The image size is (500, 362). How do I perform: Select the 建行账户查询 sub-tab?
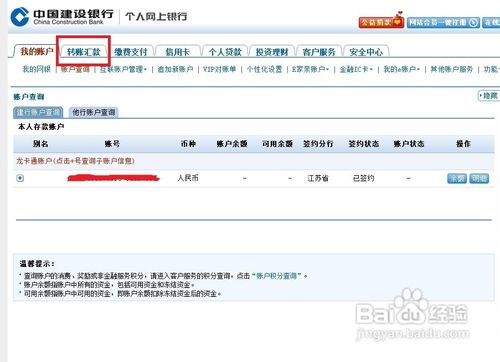38,112
